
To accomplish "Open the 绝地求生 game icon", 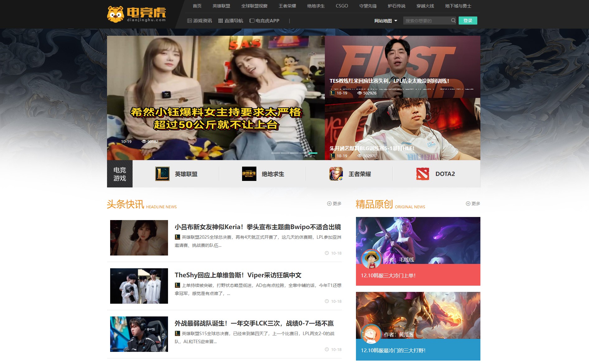I will coord(249,174).
